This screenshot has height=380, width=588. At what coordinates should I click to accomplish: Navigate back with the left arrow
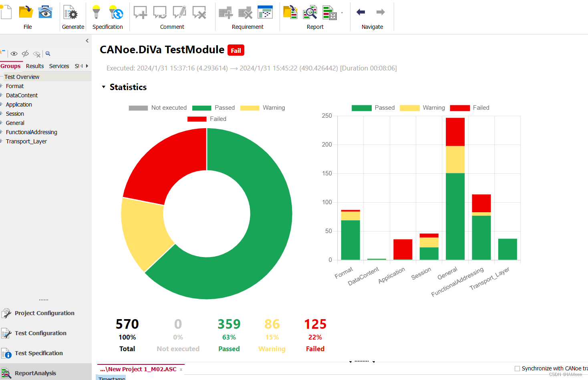click(361, 12)
